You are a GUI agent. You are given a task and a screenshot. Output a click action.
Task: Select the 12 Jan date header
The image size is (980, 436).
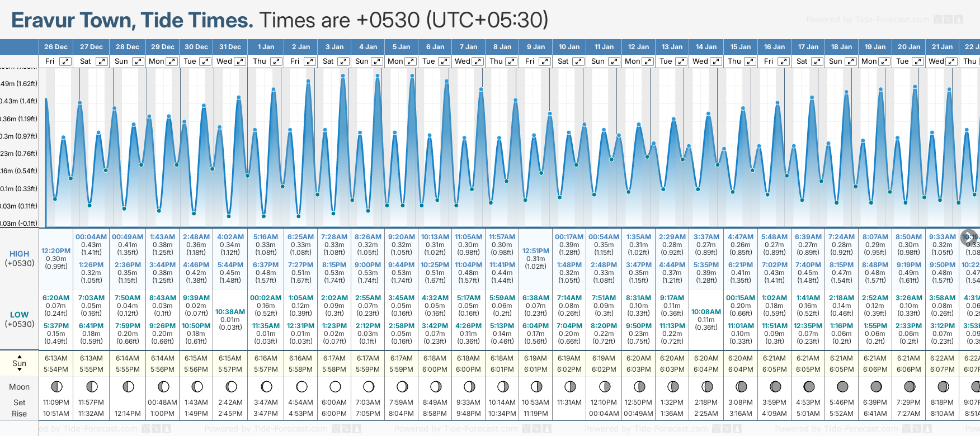[638, 47]
